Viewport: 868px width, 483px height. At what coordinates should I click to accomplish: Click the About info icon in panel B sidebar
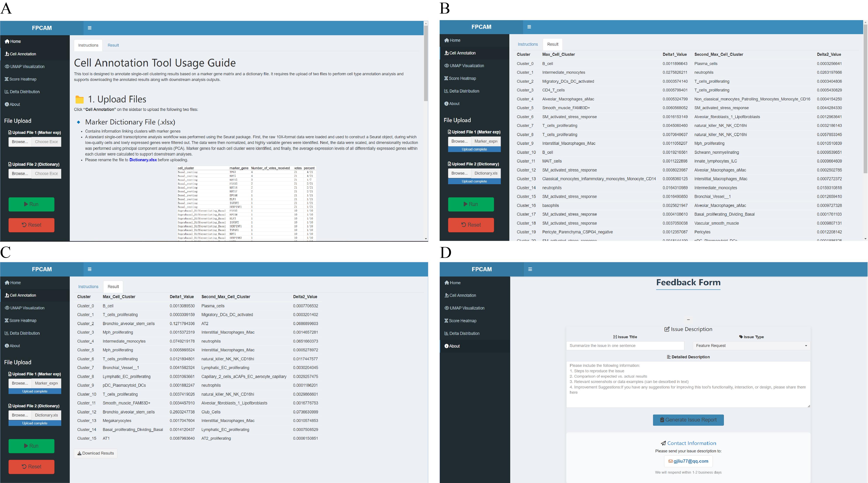click(x=447, y=104)
